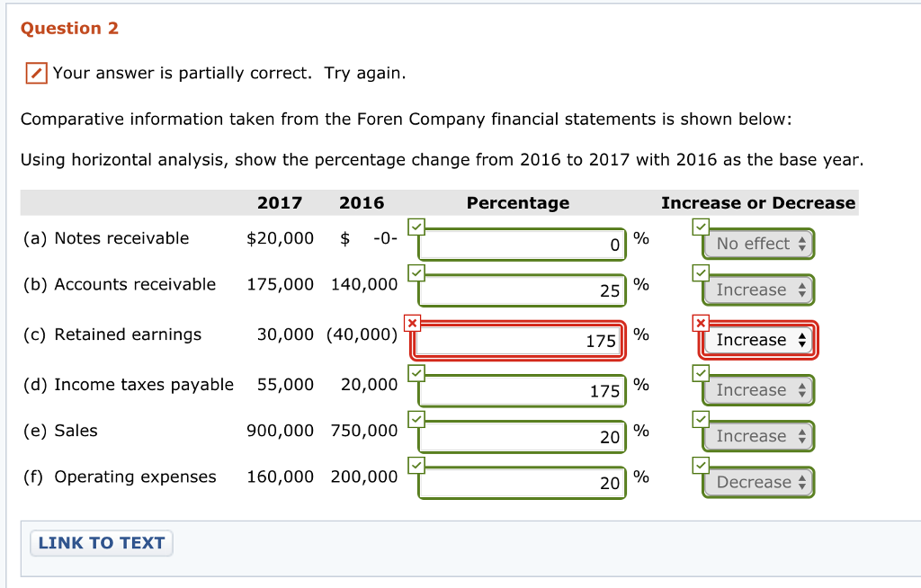Open the Increase dropdown for Sales
The width and height of the screenshot is (921, 588).
coord(758,436)
